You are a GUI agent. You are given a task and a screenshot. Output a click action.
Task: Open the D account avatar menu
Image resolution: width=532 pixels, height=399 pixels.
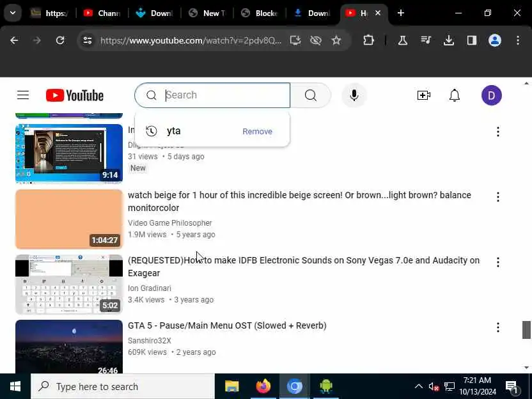point(491,95)
